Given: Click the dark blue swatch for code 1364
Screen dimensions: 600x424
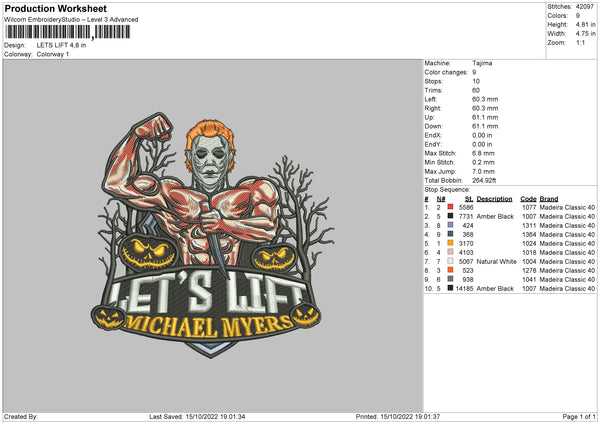Looking at the screenshot, I should click(450, 234).
